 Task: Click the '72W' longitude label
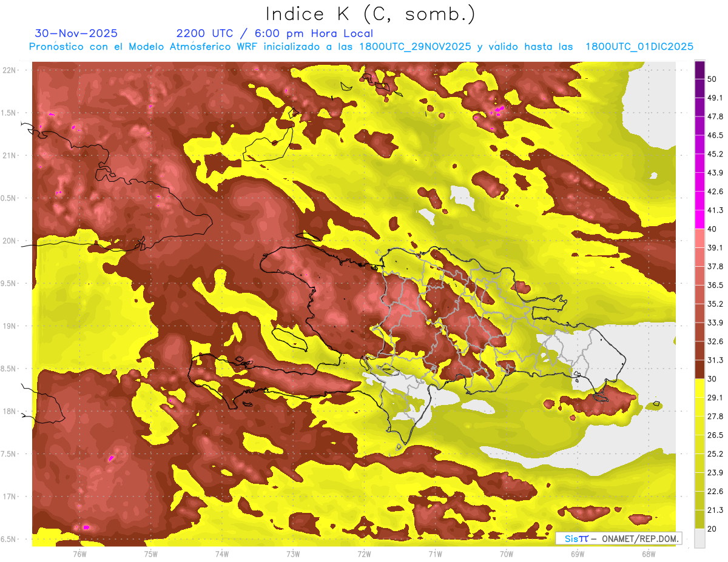(x=364, y=554)
